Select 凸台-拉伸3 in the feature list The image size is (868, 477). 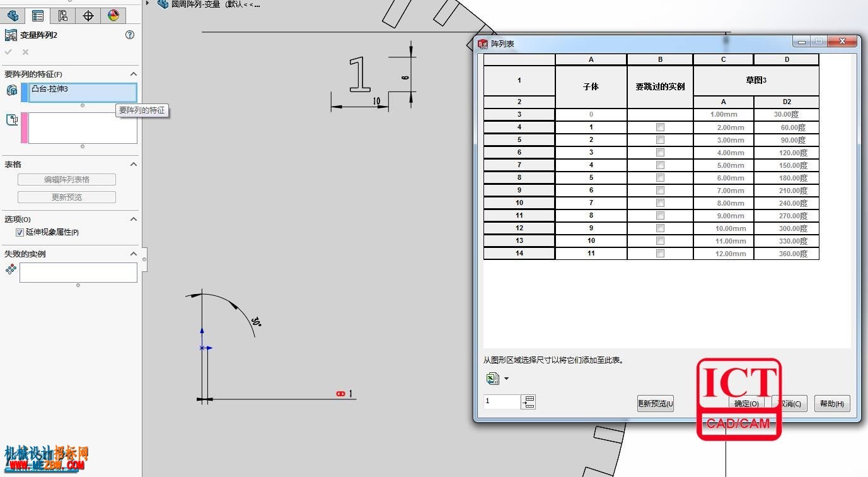click(50, 89)
